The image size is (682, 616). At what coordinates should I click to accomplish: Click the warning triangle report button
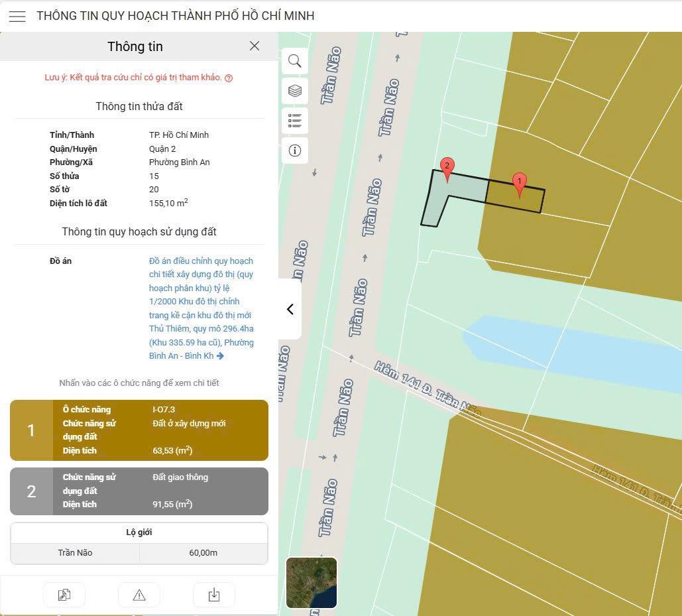point(139,595)
